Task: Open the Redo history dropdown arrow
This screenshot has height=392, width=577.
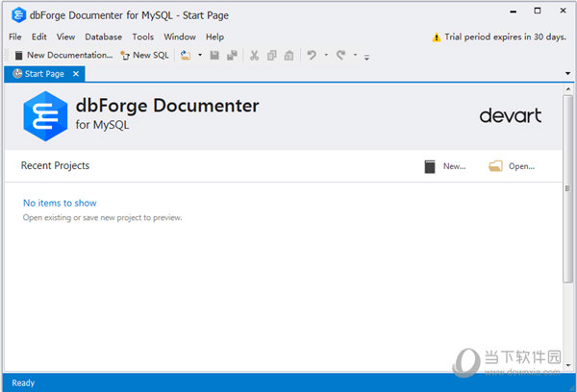Action: tap(355, 55)
